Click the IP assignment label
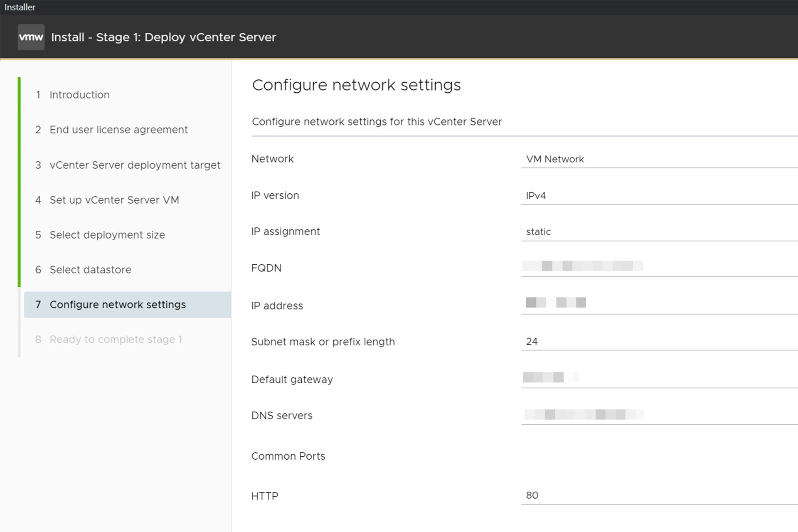Viewport: 798px width, 532px height. pyautogui.click(x=286, y=232)
